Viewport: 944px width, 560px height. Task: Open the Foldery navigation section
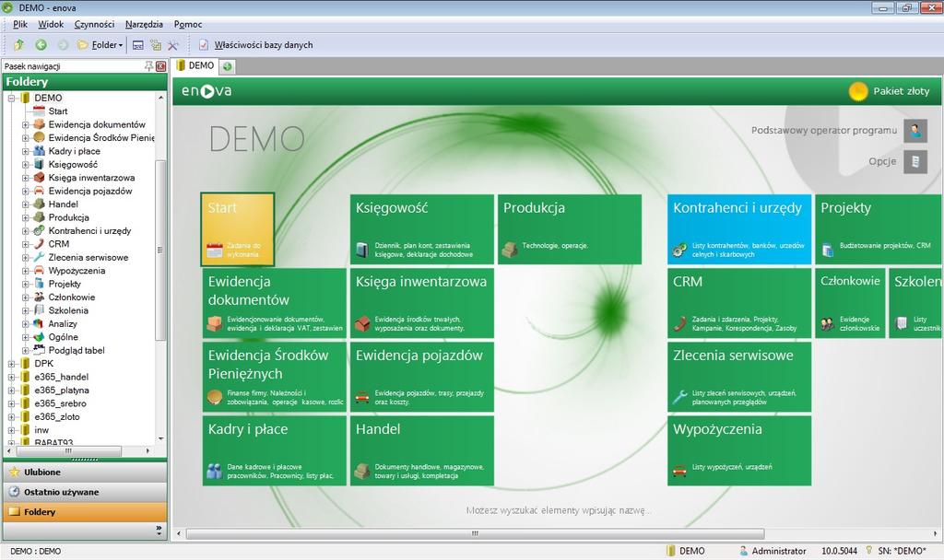click(85, 512)
